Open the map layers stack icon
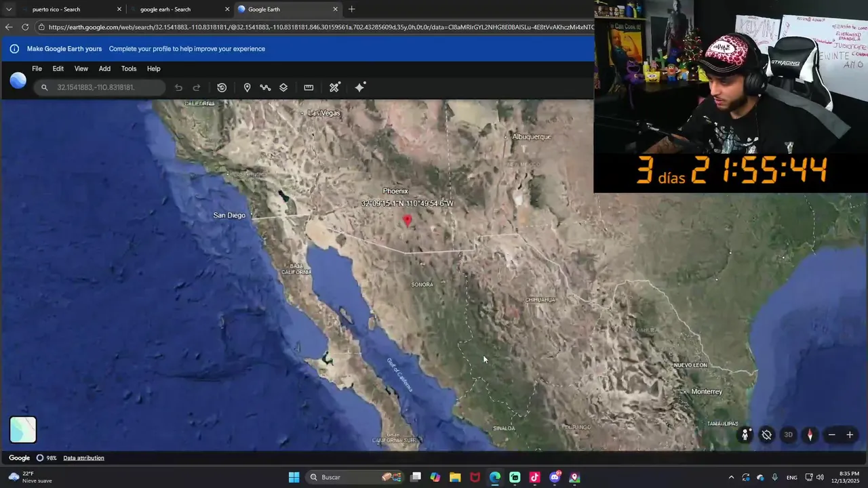Image resolution: width=868 pixels, height=488 pixels. (x=283, y=87)
